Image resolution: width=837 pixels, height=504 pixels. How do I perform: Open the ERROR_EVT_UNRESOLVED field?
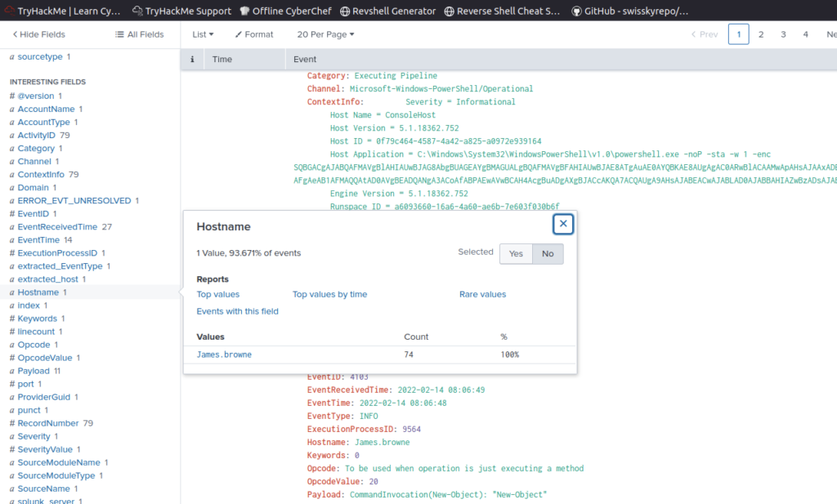74,200
